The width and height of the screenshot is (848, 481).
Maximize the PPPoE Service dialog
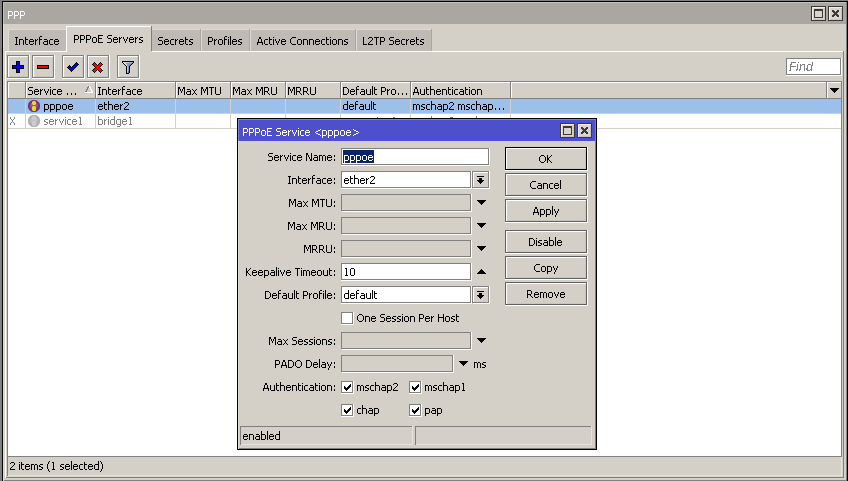567,131
